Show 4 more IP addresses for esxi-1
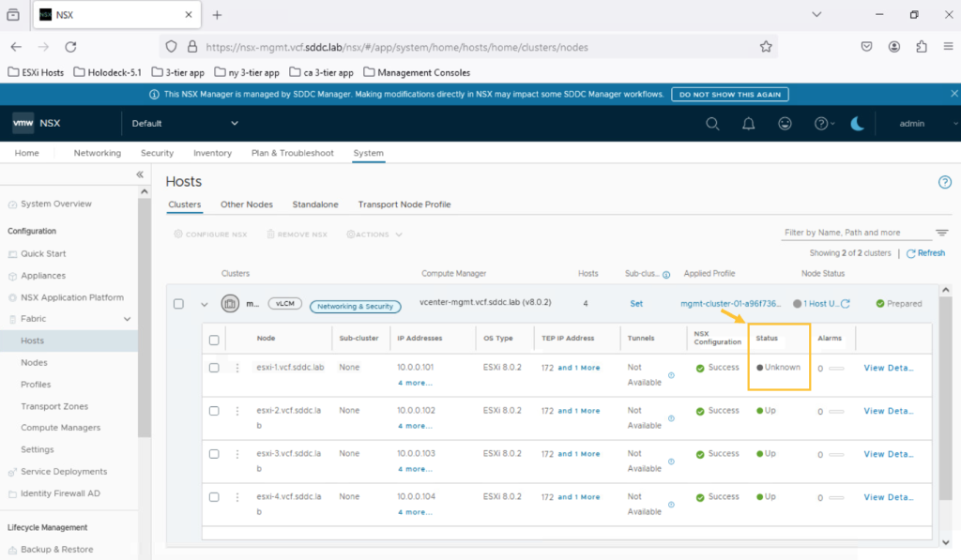Image resolution: width=961 pixels, height=560 pixels. [415, 383]
